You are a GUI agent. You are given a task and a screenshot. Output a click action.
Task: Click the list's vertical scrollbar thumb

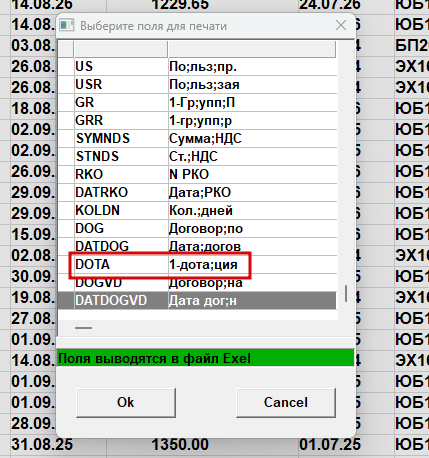[x=346, y=293]
